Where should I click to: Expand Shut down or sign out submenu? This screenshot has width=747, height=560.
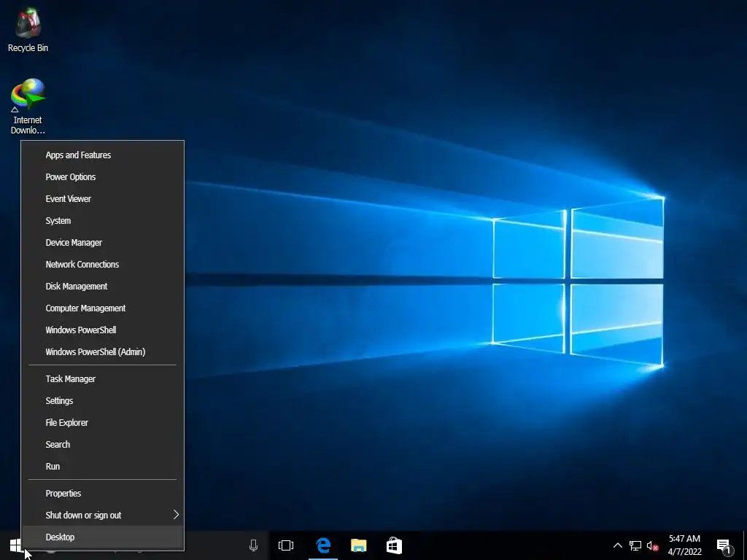(102, 516)
